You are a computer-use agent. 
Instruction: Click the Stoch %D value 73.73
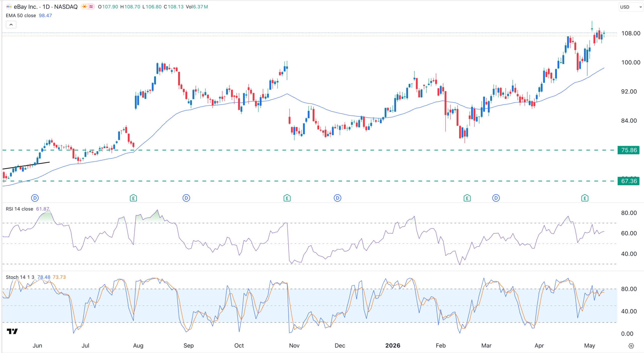tap(59, 277)
